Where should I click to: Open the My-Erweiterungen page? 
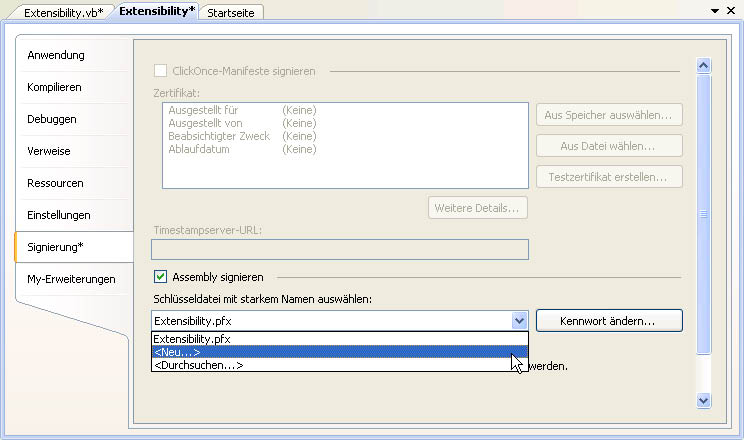(71, 279)
